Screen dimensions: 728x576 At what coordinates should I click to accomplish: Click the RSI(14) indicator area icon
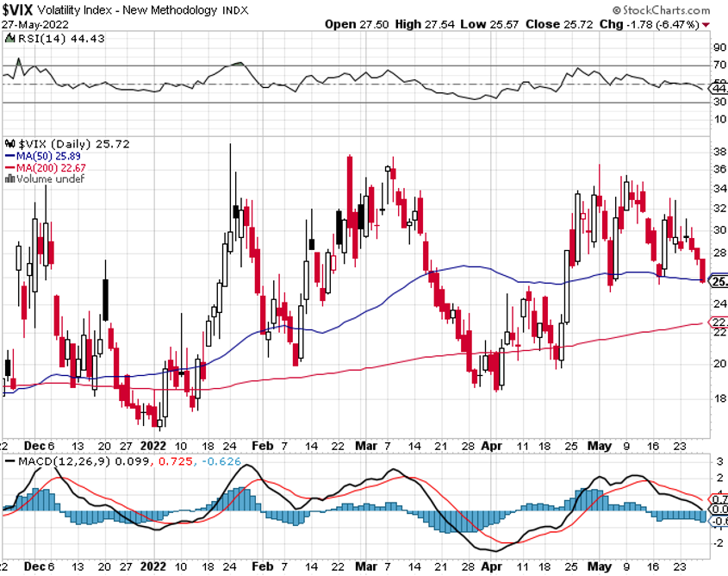pyautogui.click(x=9, y=38)
